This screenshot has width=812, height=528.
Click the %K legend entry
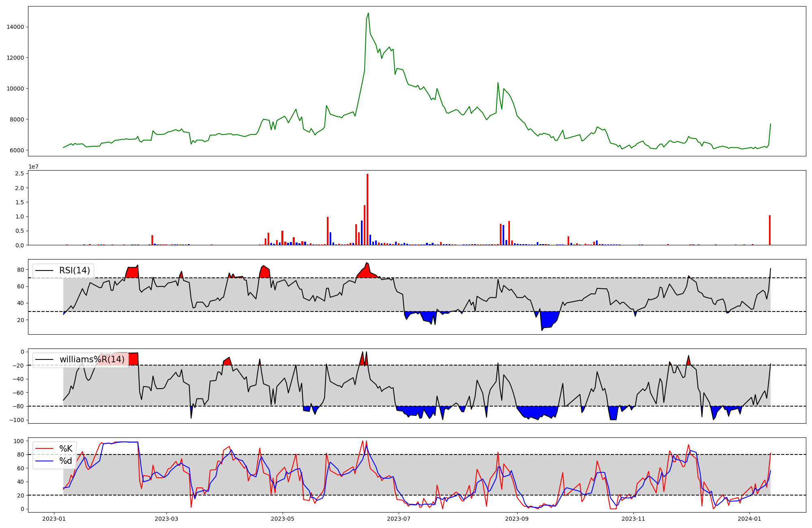click(x=66, y=449)
